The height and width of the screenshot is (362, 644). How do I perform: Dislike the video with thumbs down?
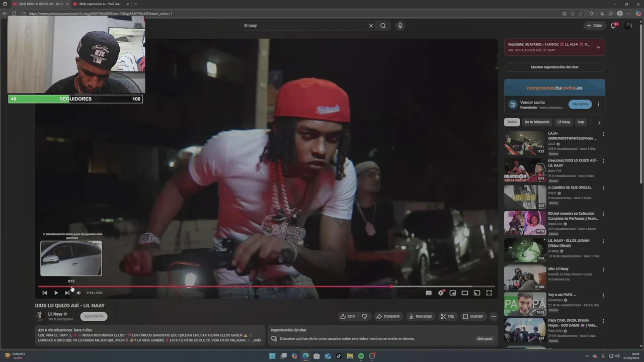[365, 316]
